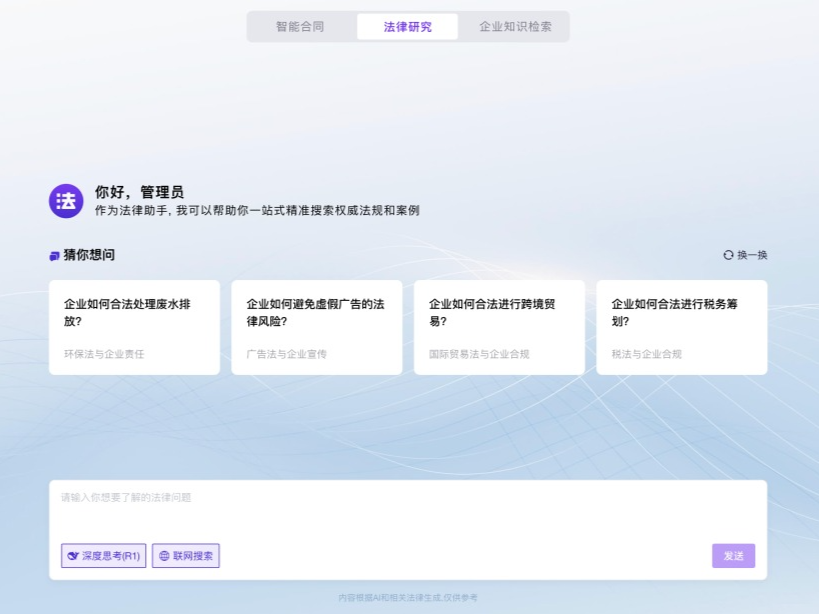
Task: Select the 法律研究 tab
Action: 408,27
